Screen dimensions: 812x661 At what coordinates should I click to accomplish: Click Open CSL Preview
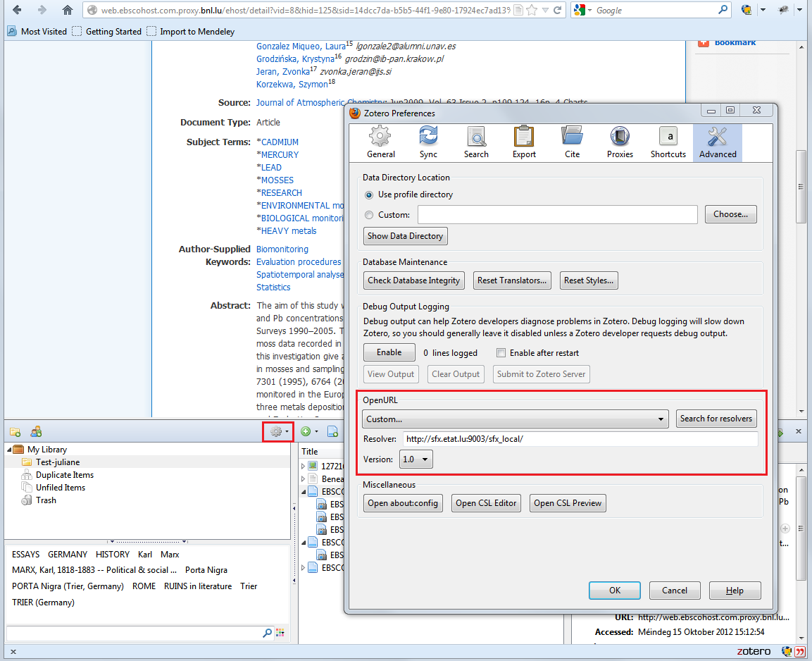point(568,503)
